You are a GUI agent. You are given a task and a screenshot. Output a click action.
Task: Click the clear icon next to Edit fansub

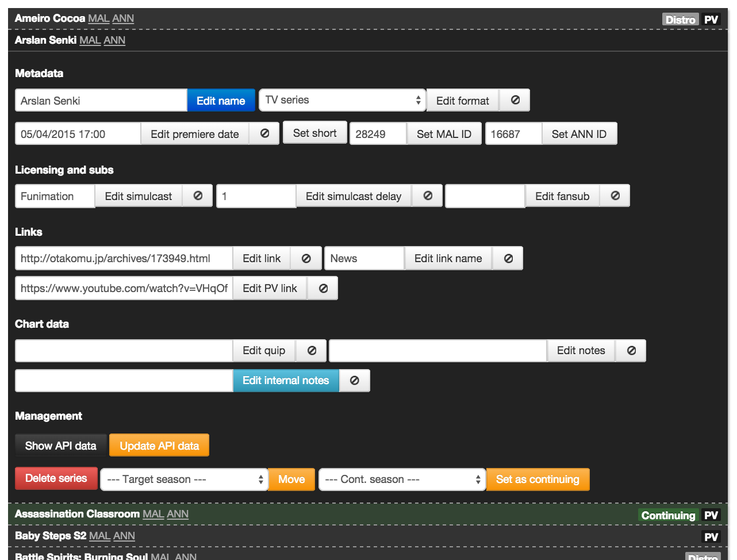615,196
